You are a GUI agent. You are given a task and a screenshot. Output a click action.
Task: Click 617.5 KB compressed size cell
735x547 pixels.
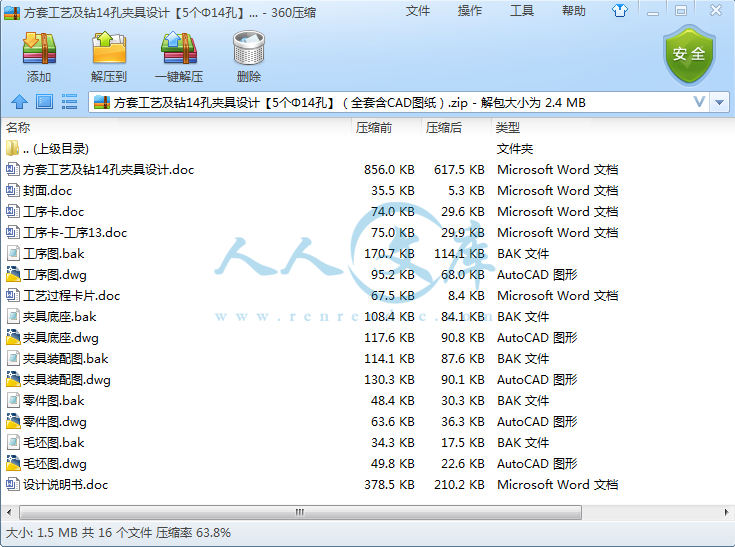pos(459,169)
